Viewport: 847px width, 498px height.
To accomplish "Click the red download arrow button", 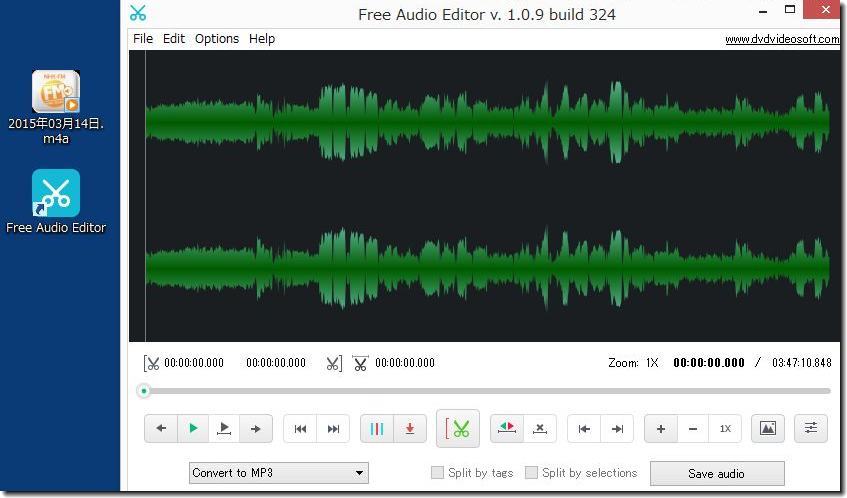I will coord(410,429).
